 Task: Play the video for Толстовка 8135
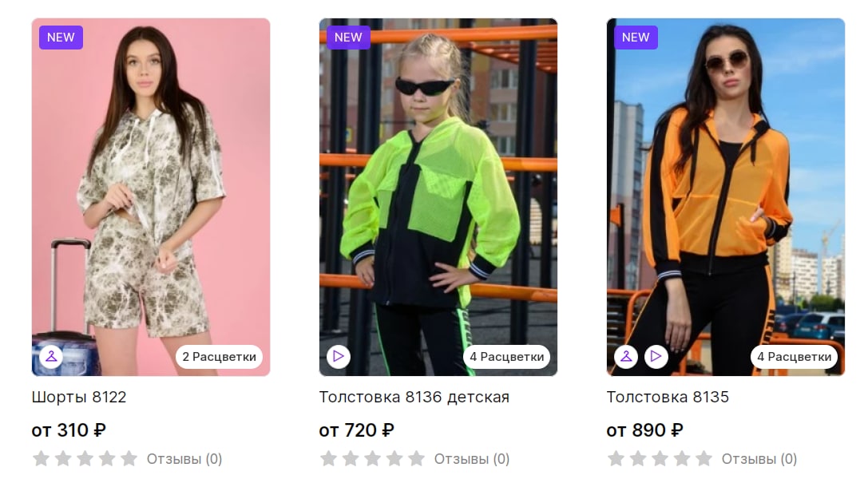coord(656,356)
